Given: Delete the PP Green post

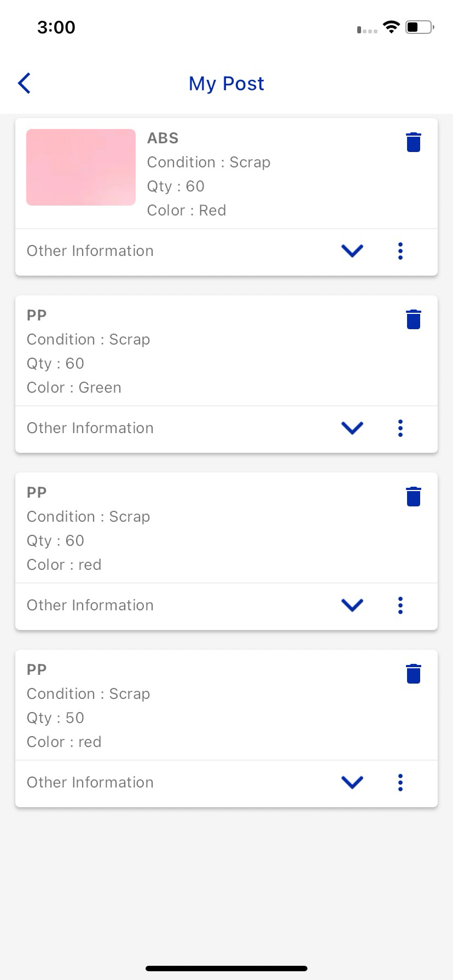Looking at the screenshot, I should tap(414, 319).
